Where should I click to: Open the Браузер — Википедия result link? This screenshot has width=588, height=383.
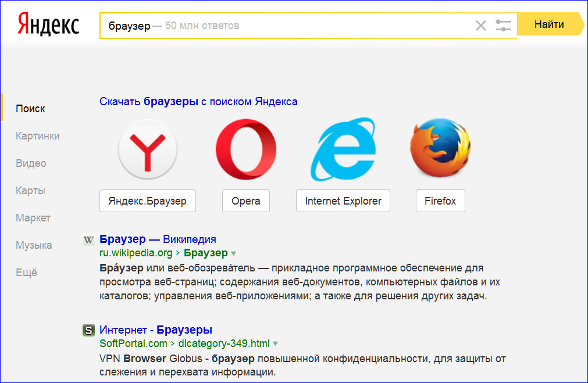(158, 239)
